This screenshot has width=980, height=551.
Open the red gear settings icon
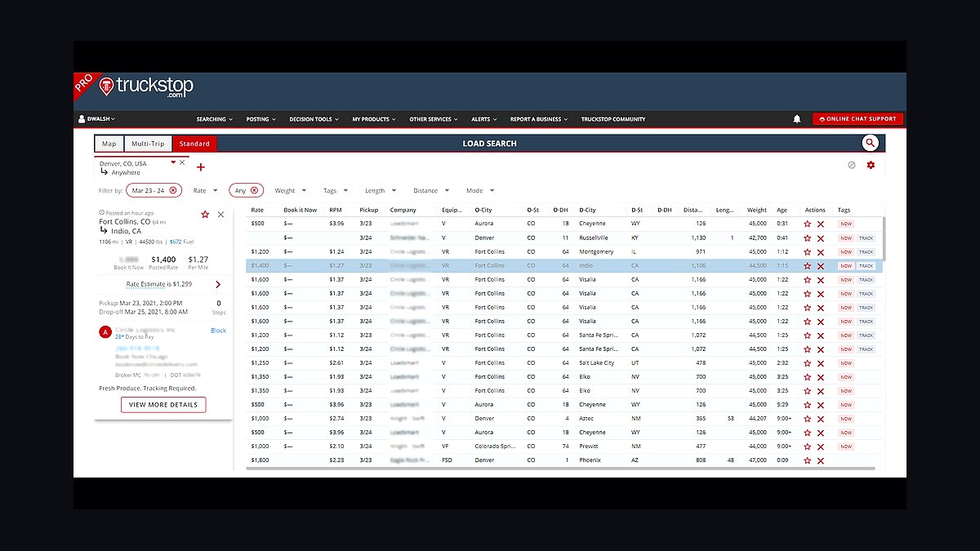tap(871, 165)
